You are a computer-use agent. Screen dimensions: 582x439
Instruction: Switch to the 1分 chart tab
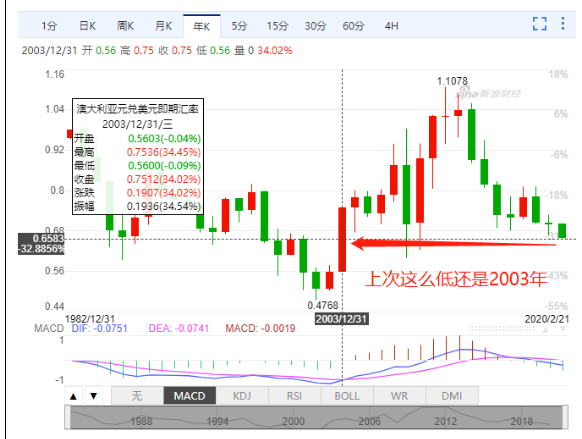point(49,26)
